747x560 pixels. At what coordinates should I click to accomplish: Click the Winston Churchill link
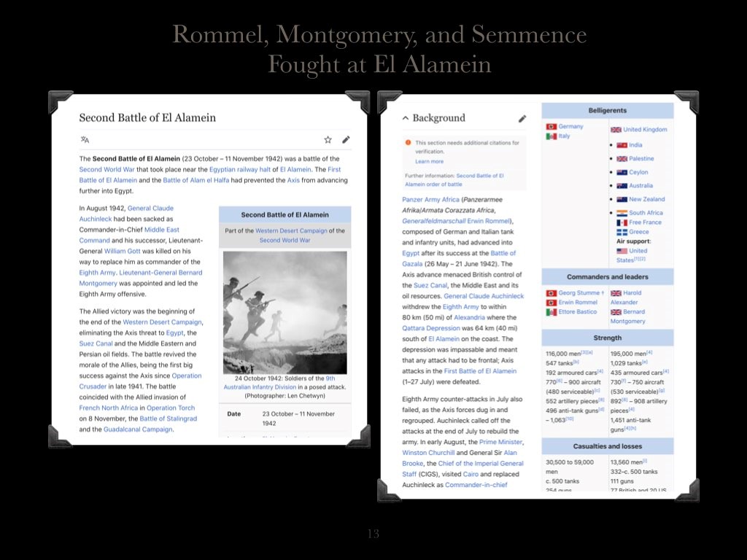[x=425, y=453]
